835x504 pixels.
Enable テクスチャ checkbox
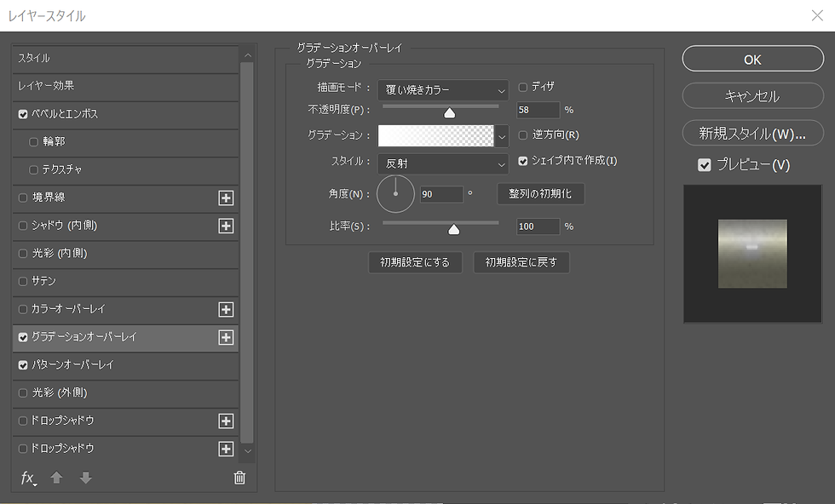[33, 169]
